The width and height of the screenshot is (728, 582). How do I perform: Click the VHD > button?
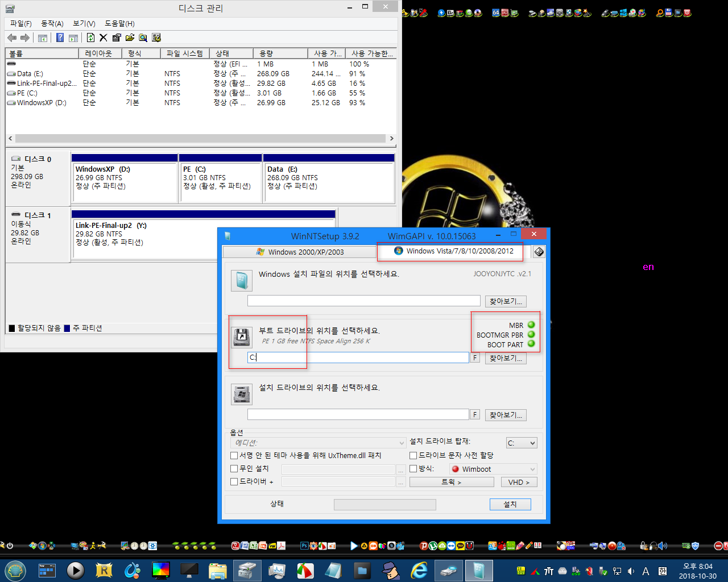click(x=519, y=482)
